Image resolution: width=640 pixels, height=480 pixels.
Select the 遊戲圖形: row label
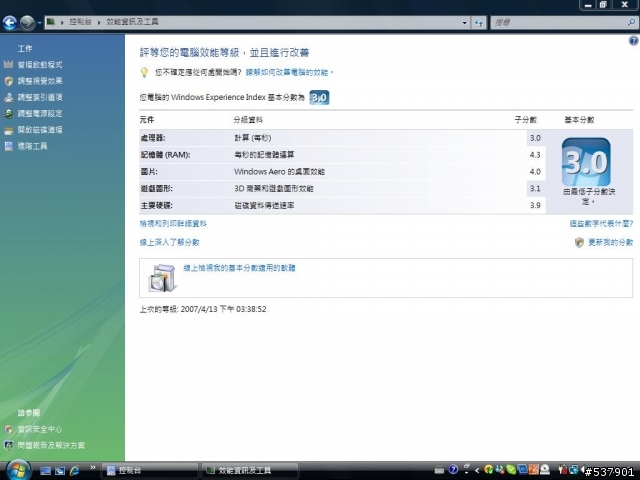[x=157, y=189]
